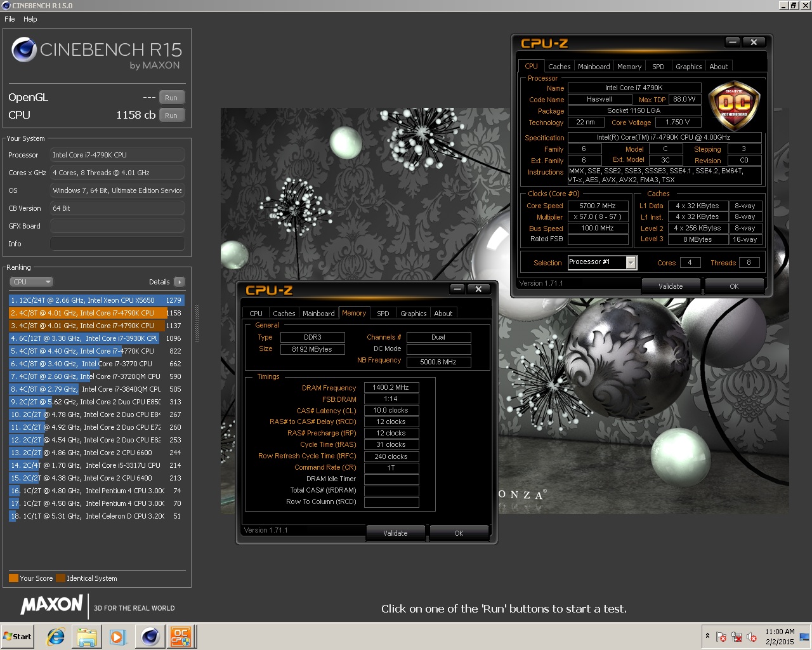
Task: Switch to About tab in CPU-Z Memory window
Action: (443, 314)
